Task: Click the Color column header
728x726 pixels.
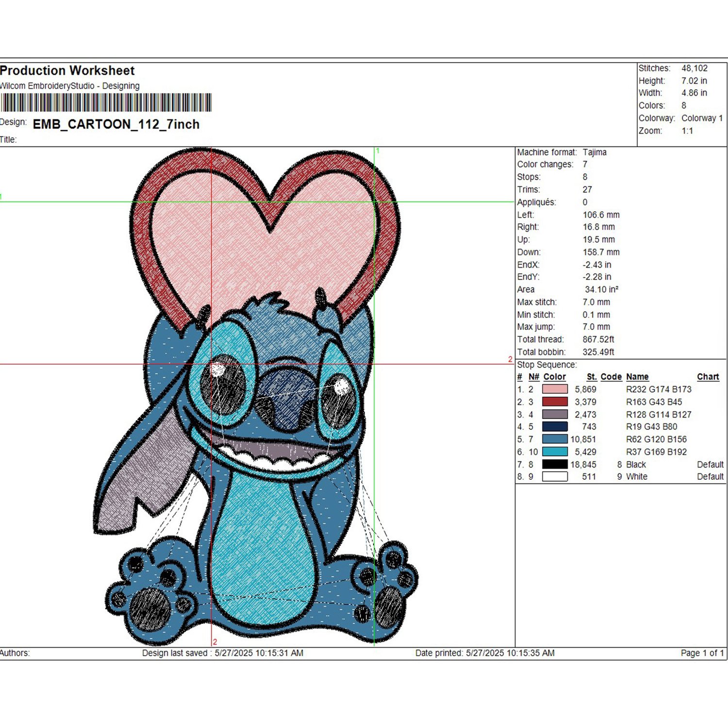Action: (x=554, y=377)
